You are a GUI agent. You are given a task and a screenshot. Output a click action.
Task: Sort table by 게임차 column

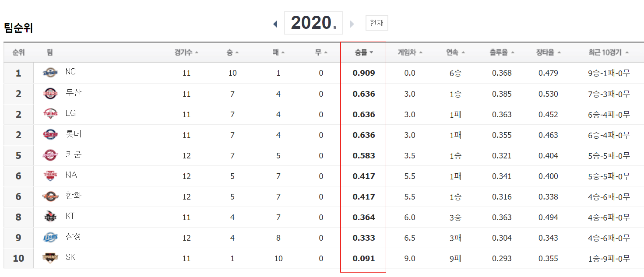click(410, 53)
